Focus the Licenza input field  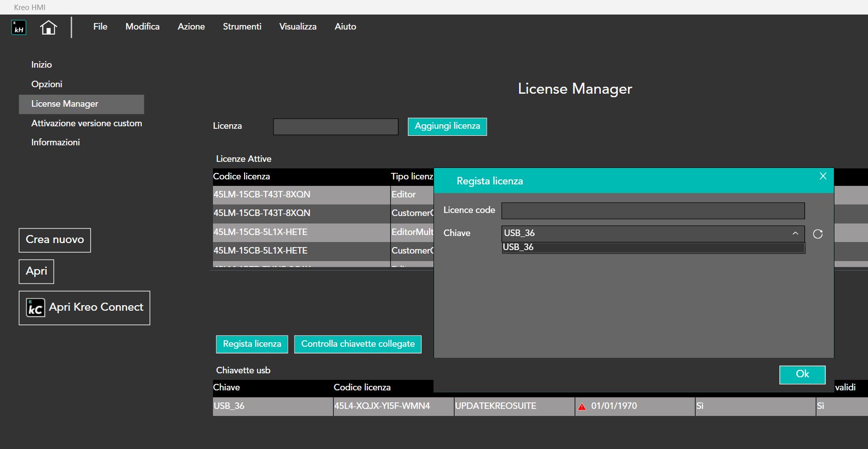pyautogui.click(x=336, y=127)
